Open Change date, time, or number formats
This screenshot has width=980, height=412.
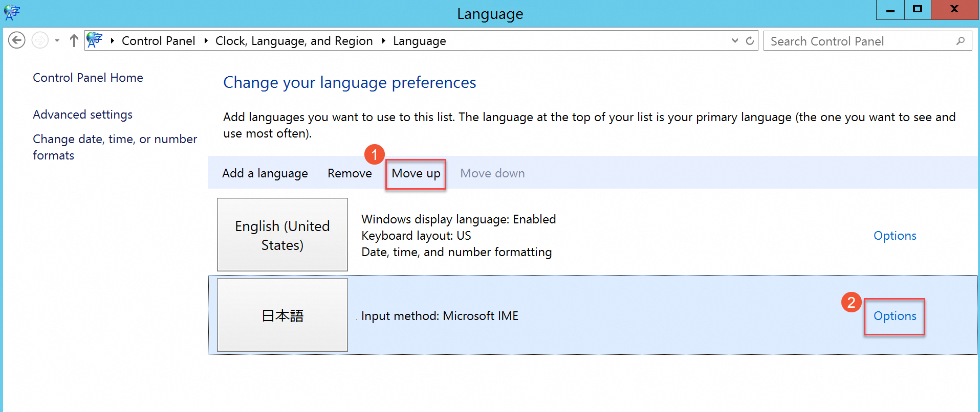click(115, 147)
